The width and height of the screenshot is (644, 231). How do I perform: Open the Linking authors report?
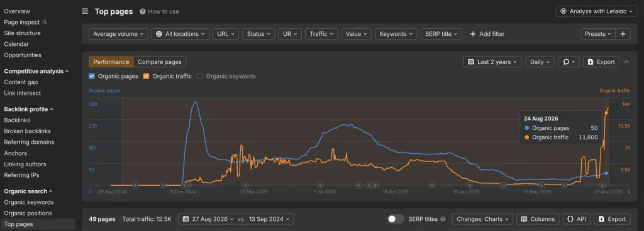pos(25,164)
